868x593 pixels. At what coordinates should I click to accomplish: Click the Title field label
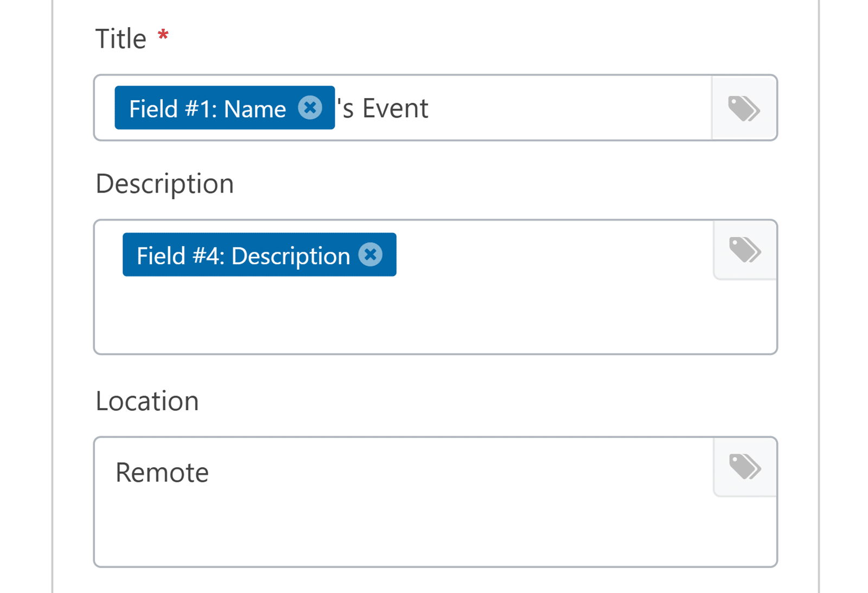tap(122, 37)
